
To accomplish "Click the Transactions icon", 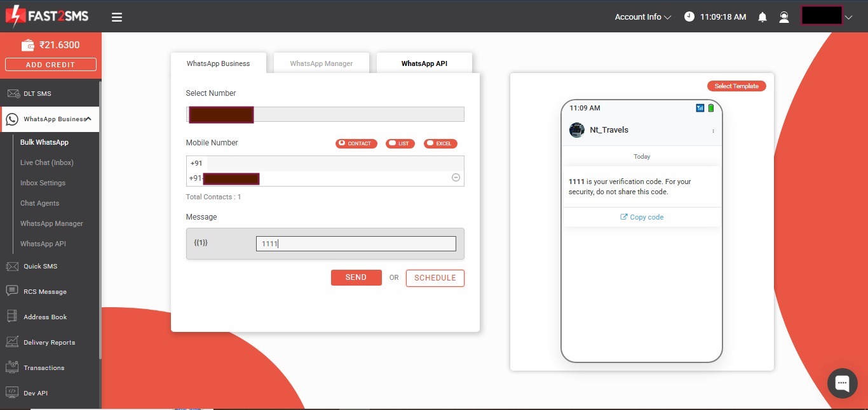I will point(12,367).
